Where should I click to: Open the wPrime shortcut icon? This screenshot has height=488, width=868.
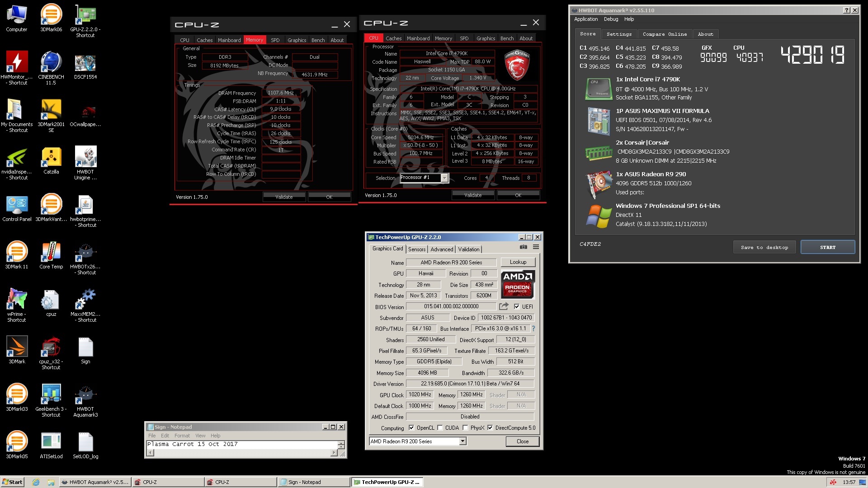click(x=17, y=305)
